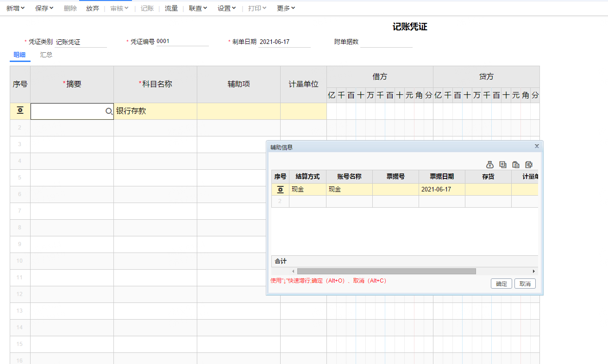Click the 账号名称 column header
This screenshot has height=364, width=608.
349,177
